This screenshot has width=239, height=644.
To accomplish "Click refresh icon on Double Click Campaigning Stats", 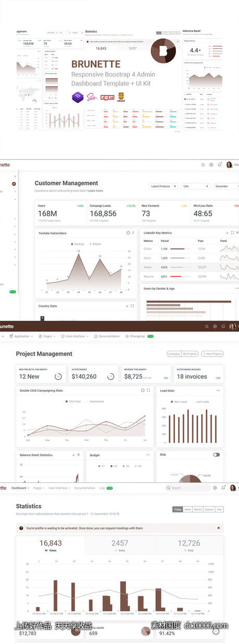I will (x=143, y=390).
